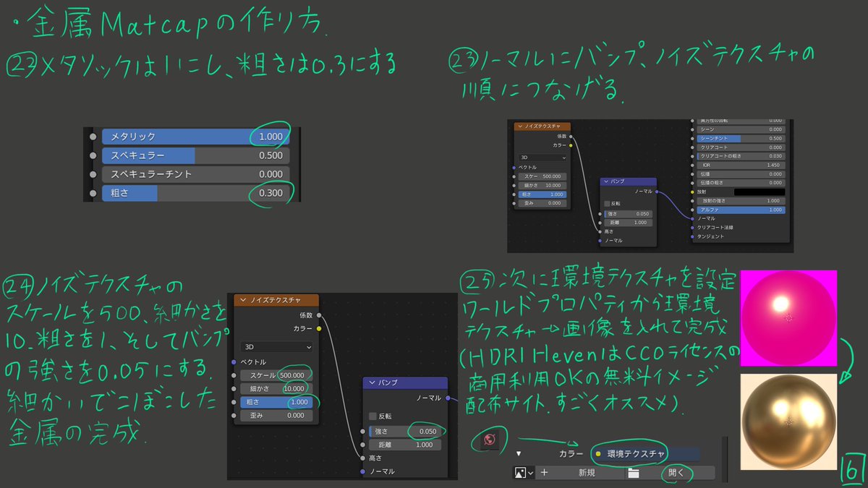Viewport: 868px width, 488px height.
Task: Collapse the バンプ node in enlarged node graph
Action: (x=372, y=382)
